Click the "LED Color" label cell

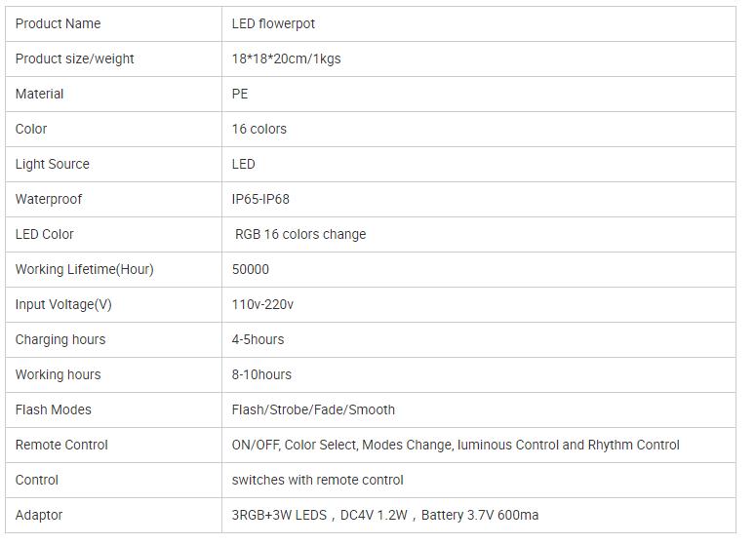(44, 234)
